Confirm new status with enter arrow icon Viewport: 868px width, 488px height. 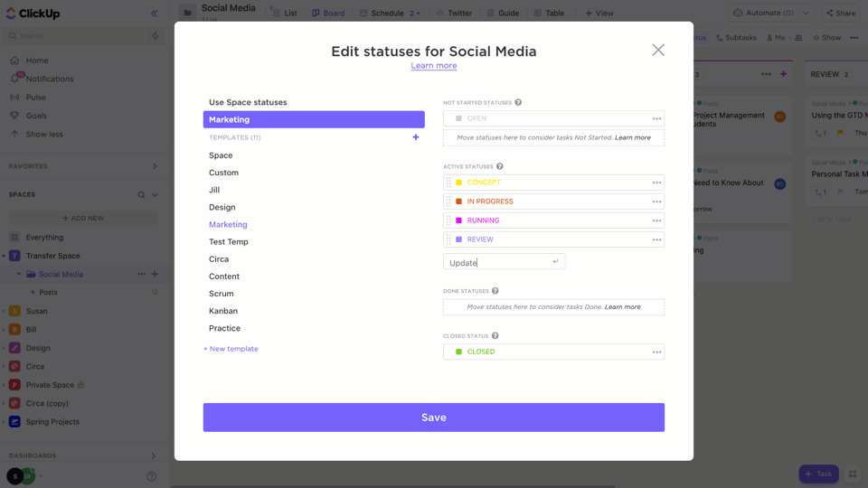tap(555, 261)
